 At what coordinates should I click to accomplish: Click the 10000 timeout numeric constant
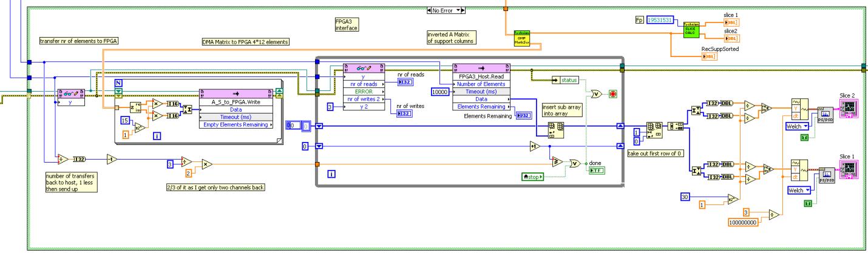pos(439,91)
